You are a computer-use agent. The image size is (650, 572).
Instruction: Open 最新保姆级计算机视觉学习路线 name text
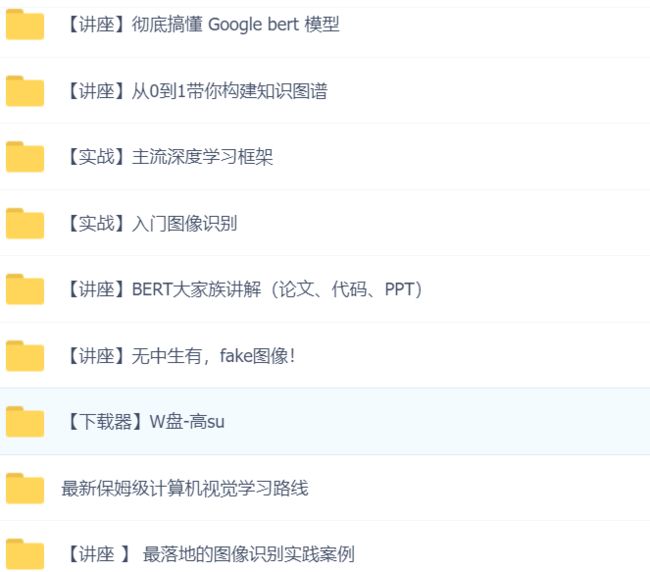click(185, 488)
